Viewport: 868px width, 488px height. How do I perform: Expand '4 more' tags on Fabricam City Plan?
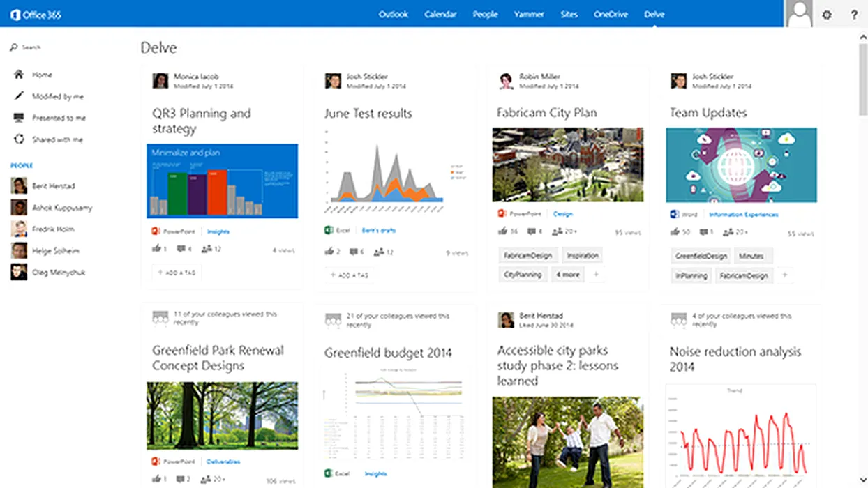567,275
